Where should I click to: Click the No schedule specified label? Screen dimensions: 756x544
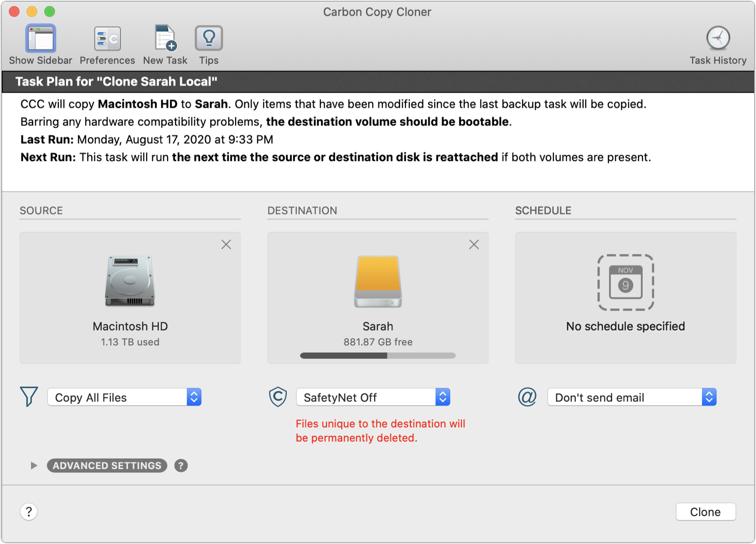coord(625,326)
